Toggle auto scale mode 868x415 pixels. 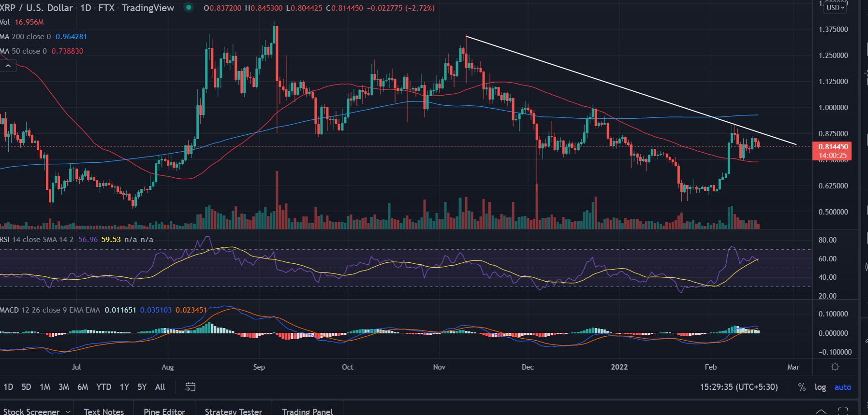[842, 387]
